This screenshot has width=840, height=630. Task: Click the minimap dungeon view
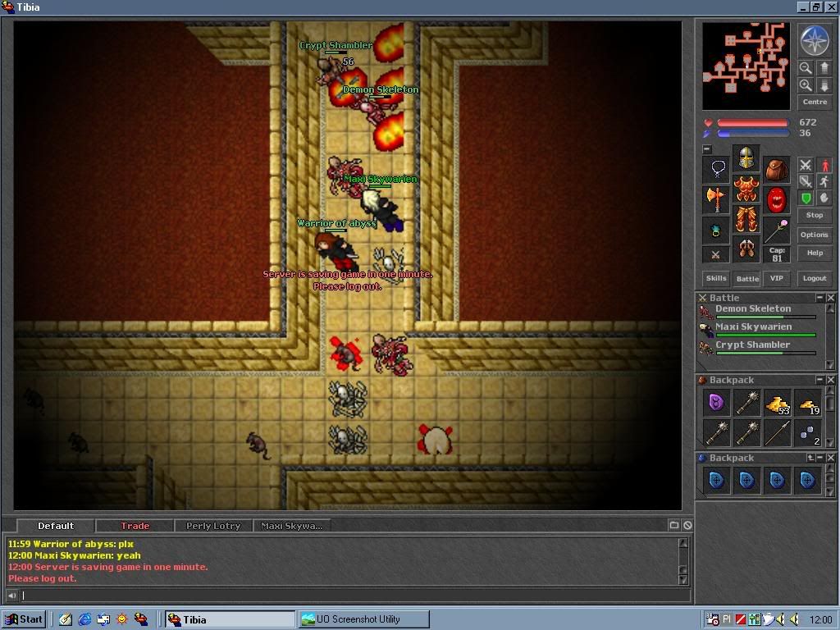pos(746,66)
